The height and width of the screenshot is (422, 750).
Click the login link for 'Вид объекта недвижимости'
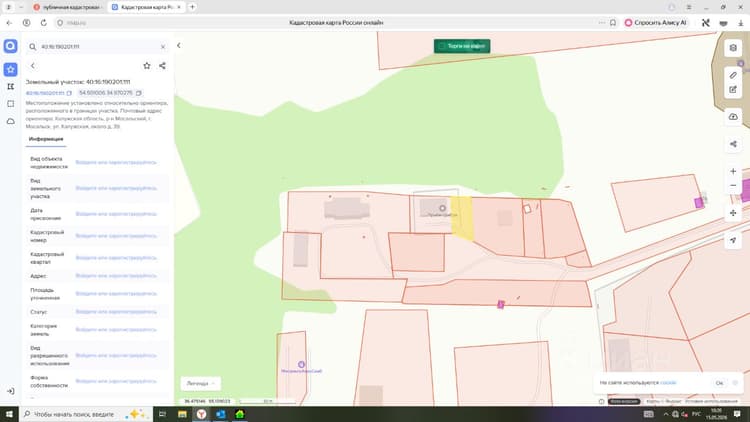pyautogui.click(x=116, y=163)
